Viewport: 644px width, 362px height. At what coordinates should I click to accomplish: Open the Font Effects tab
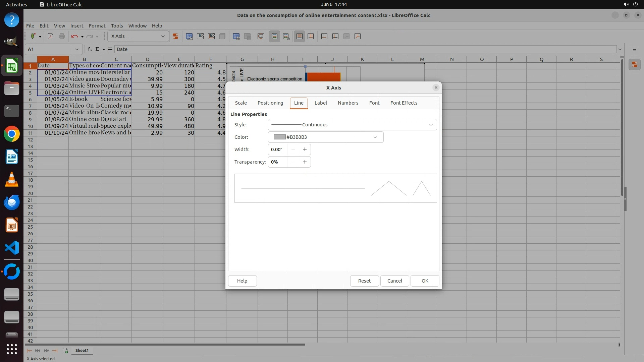click(404, 103)
